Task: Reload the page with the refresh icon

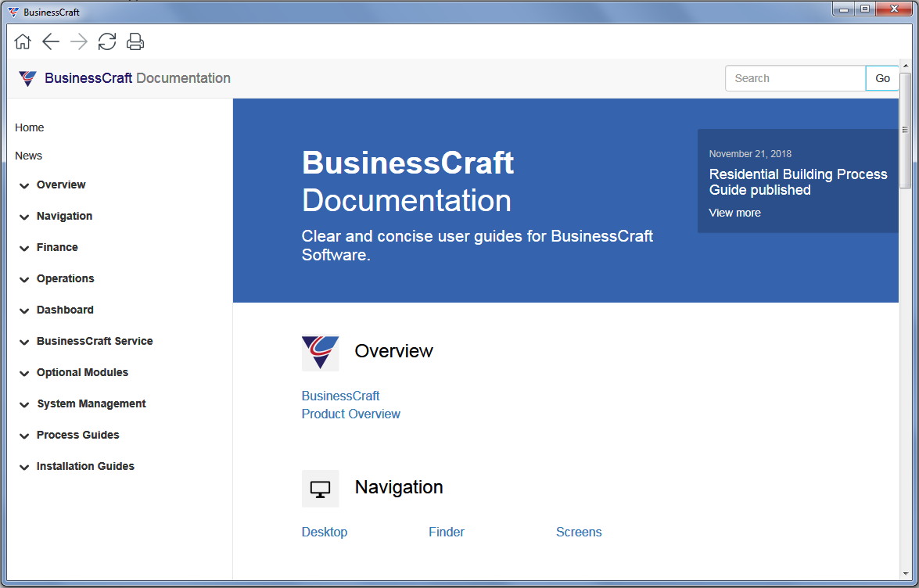Action: (x=106, y=41)
